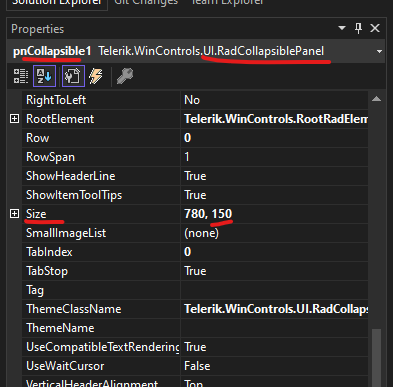Select the SmallImageList property name

[66, 233]
